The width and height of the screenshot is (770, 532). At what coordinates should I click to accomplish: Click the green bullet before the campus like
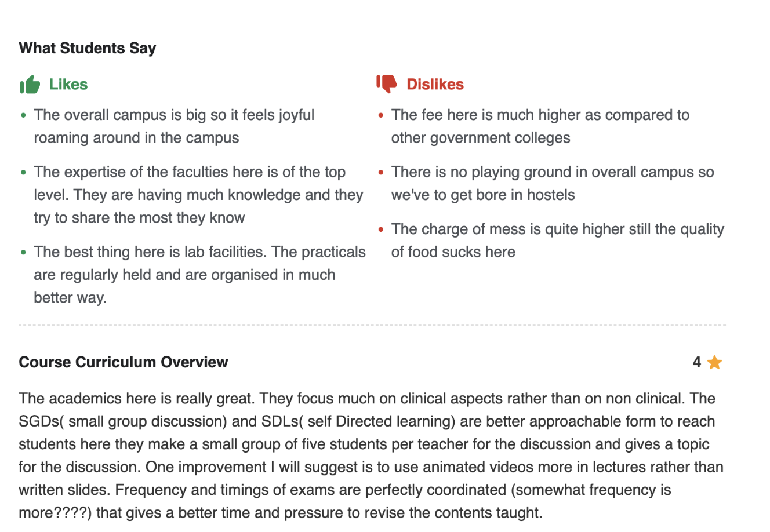point(23,115)
